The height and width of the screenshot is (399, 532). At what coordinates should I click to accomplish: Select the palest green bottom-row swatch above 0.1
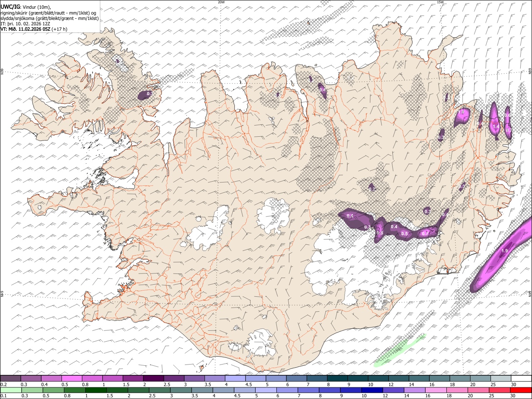pyautogui.click(x=11, y=390)
